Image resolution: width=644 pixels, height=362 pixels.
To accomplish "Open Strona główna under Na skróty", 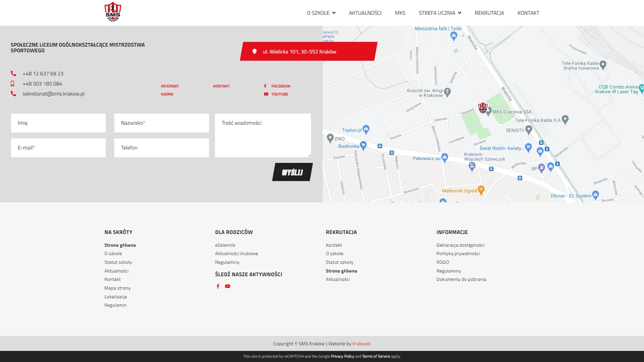I will (120, 245).
